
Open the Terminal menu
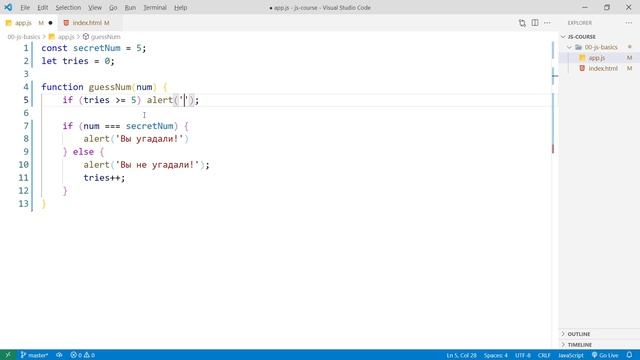click(x=155, y=7)
